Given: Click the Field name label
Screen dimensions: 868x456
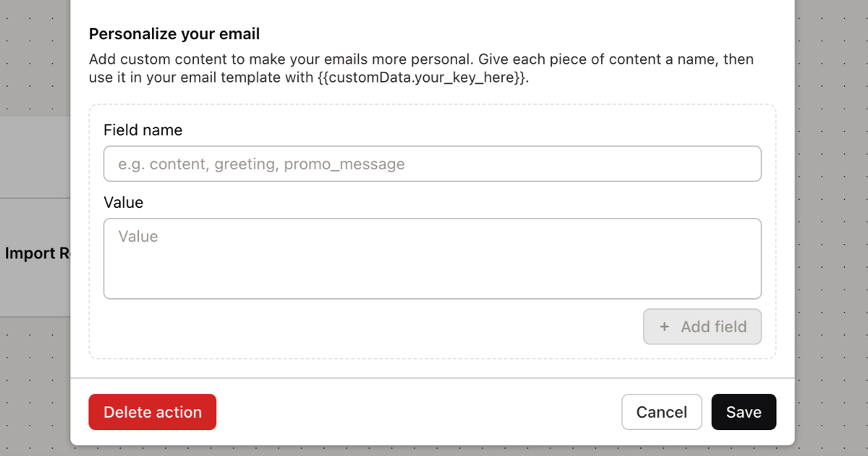Looking at the screenshot, I should (x=142, y=130).
